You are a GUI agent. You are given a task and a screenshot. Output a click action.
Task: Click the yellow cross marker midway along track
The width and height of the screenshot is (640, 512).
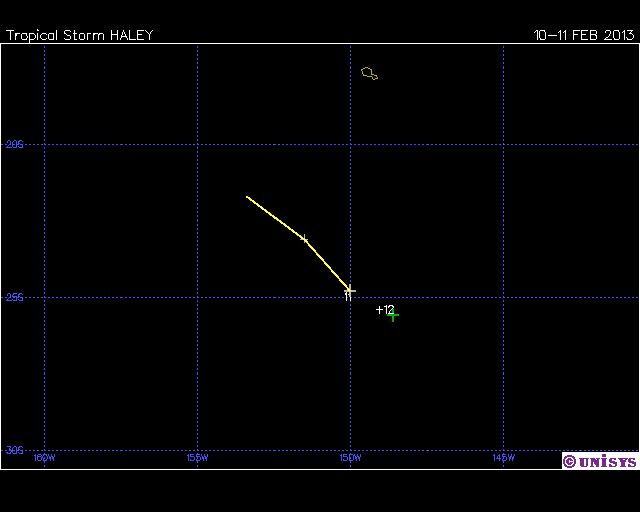pyautogui.click(x=304, y=238)
